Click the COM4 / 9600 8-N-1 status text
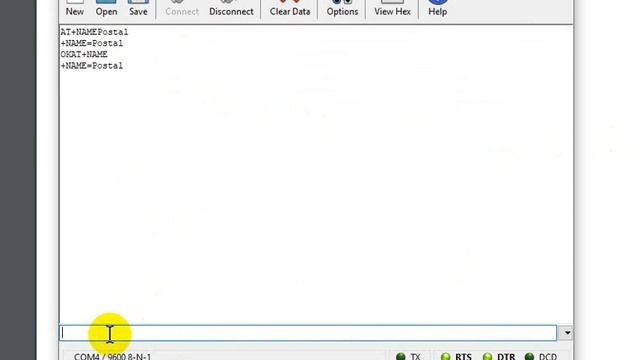Screen dimensions: 640x360 [x=112, y=356]
